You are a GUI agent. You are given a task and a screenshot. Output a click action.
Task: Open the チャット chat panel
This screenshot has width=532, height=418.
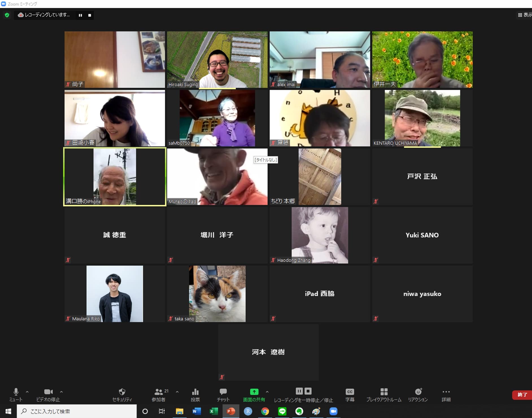tap(223, 395)
